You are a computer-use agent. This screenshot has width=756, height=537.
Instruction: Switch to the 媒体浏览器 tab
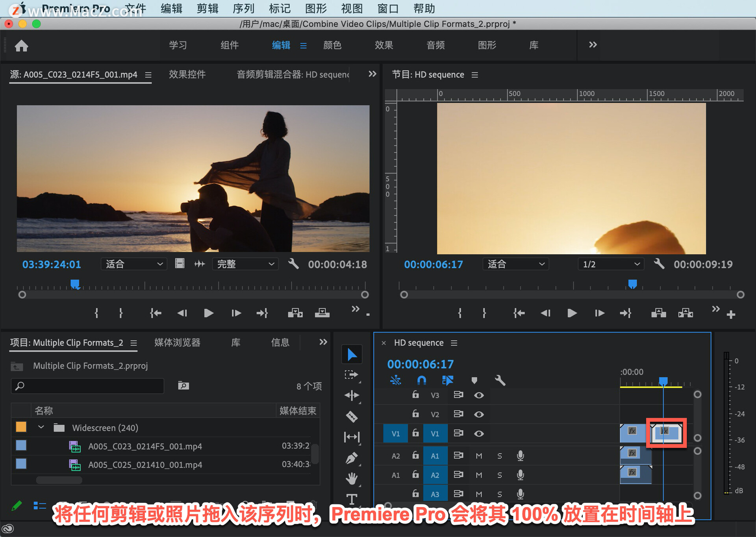[x=177, y=343]
